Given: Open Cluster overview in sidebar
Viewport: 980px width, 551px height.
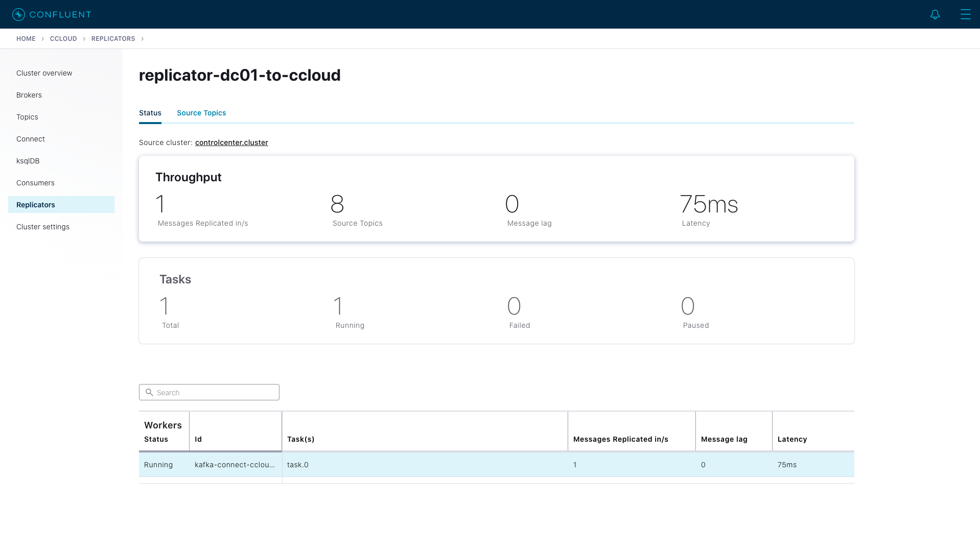Looking at the screenshot, I should (61, 73).
